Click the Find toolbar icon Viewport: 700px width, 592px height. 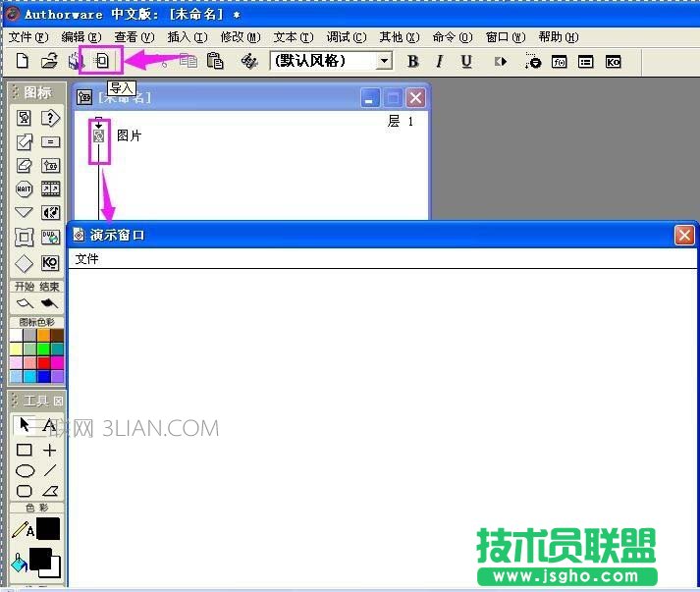tap(249, 61)
